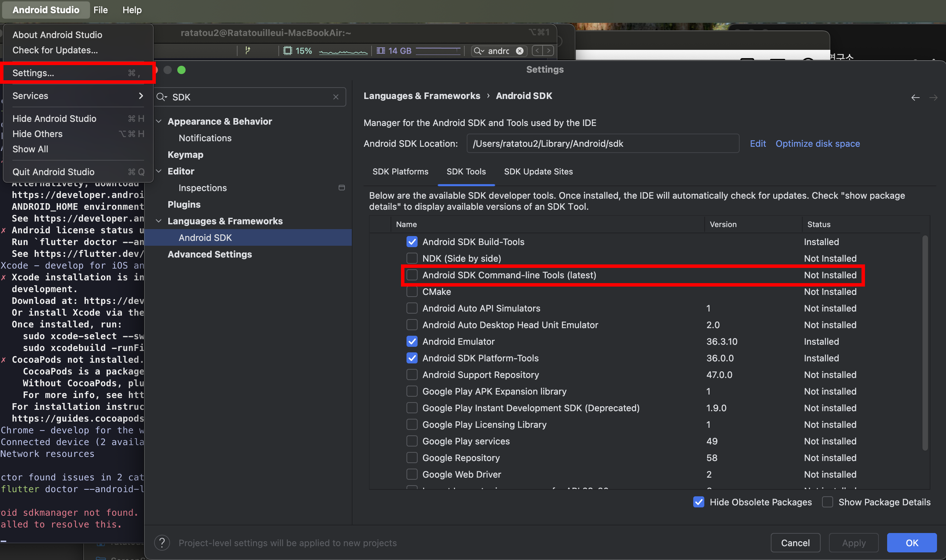This screenshot has height=560, width=946.
Task: Collapse Languages & Frameworks tree section
Action: pyautogui.click(x=159, y=221)
